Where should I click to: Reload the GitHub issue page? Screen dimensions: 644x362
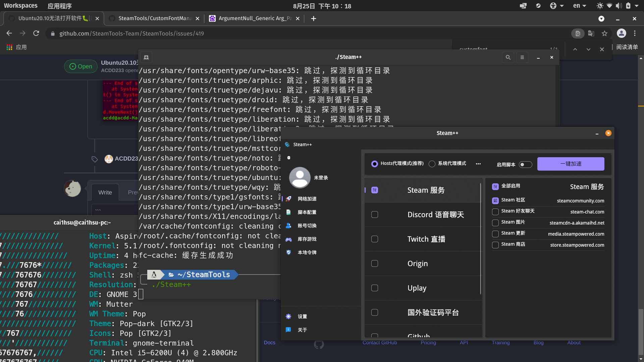[x=36, y=33]
